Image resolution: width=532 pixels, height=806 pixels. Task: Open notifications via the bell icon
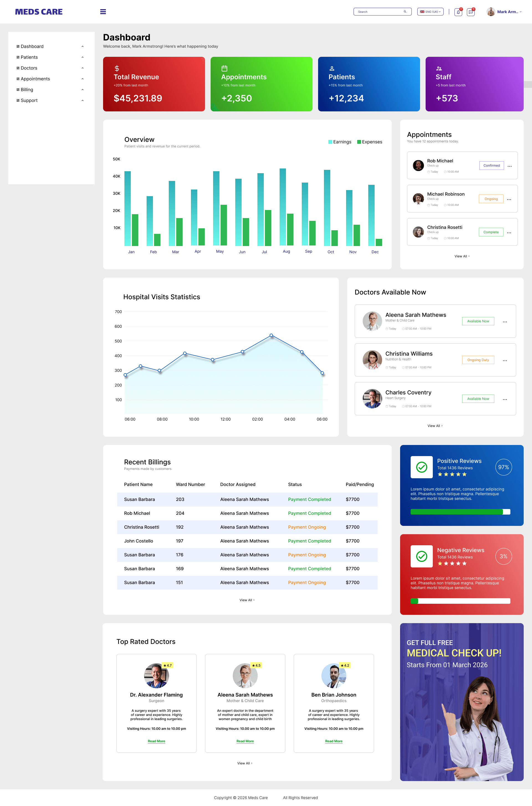[458, 12]
